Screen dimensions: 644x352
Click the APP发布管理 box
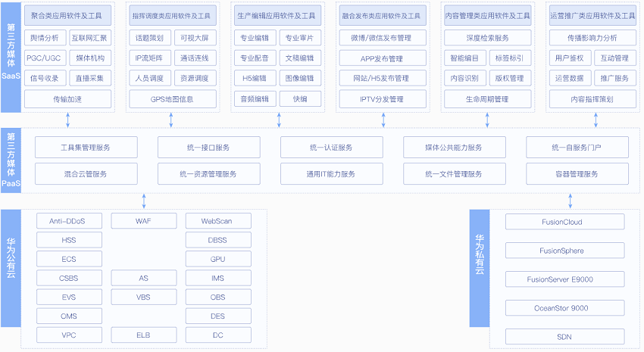pyautogui.click(x=383, y=59)
